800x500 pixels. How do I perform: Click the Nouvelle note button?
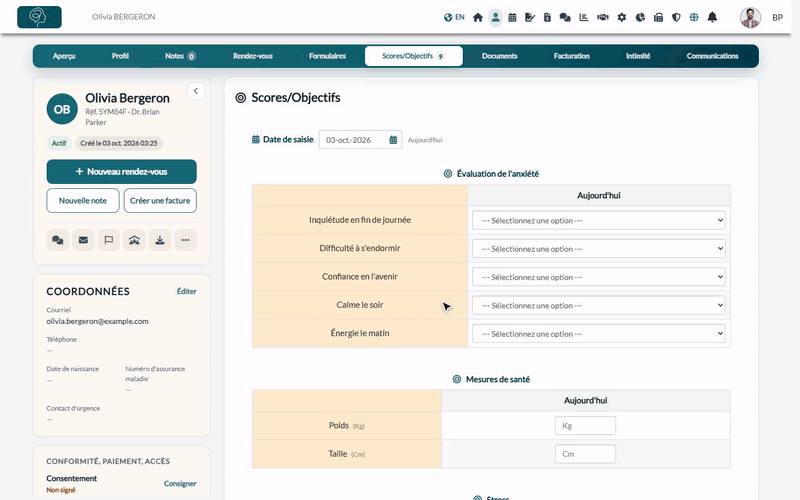pos(83,201)
